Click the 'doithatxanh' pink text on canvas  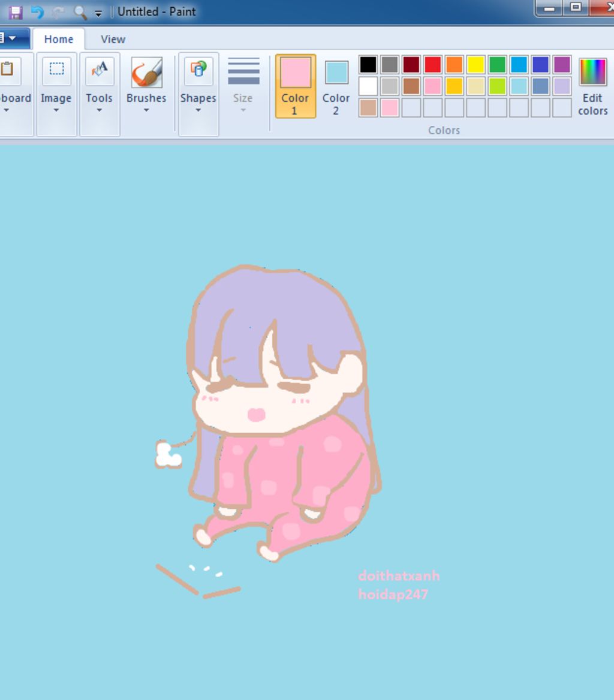point(399,576)
